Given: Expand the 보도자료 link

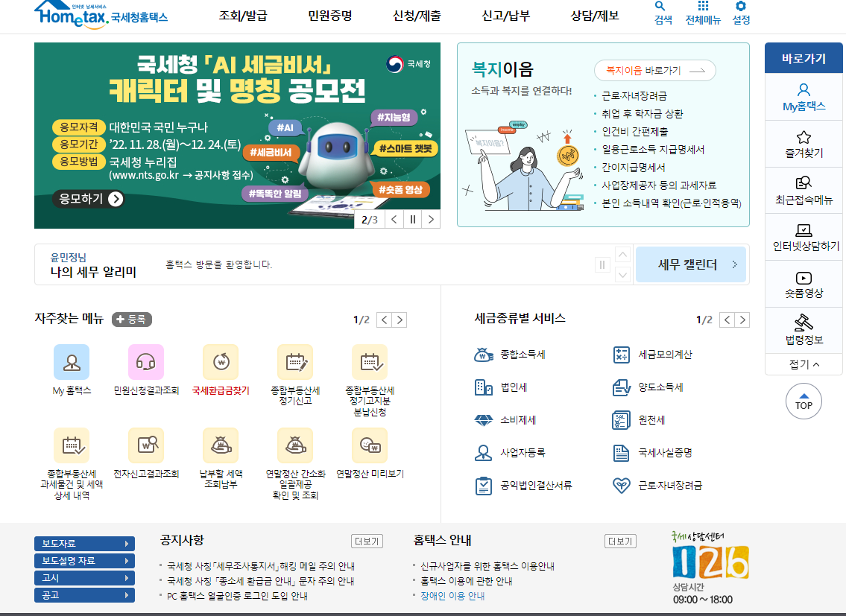Looking at the screenshot, I should [85, 544].
